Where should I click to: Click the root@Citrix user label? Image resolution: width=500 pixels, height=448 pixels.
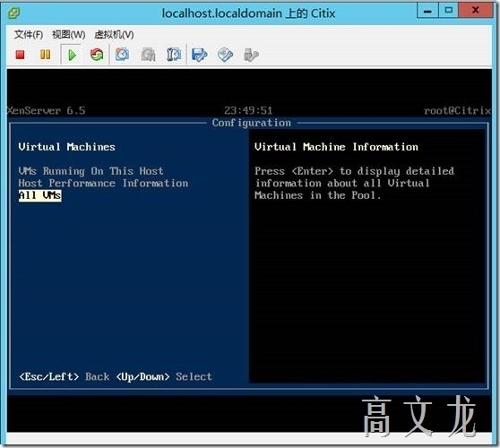pyautogui.click(x=457, y=110)
